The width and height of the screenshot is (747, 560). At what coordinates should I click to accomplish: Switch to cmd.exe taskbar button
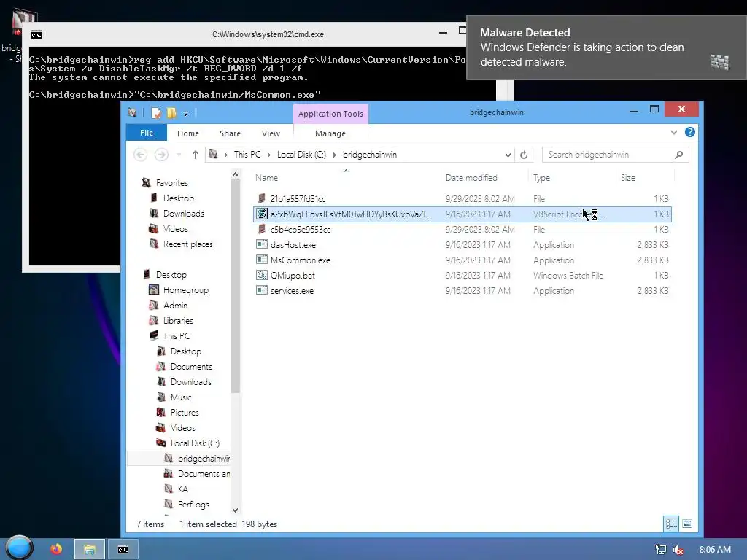(123, 549)
